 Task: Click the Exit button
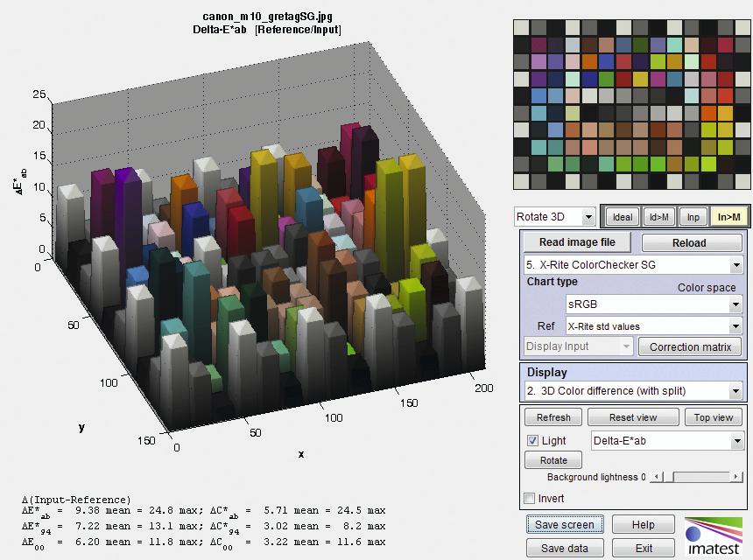click(643, 548)
